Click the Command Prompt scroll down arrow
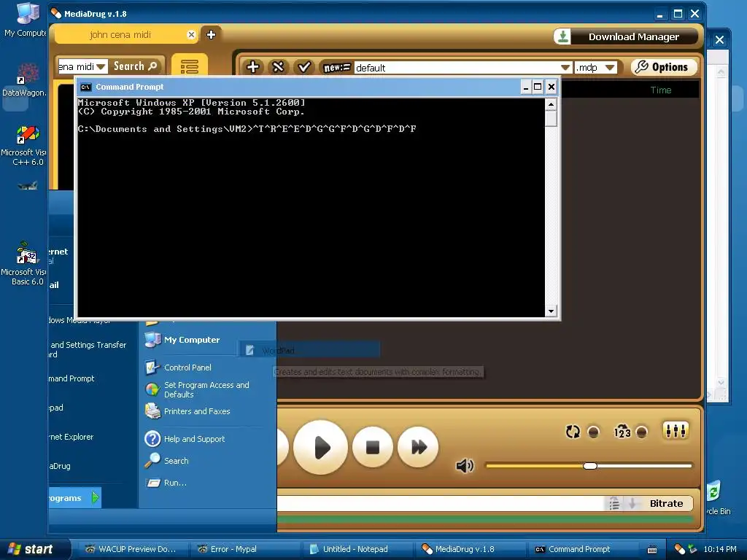This screenshot has width=747, height=560. pos(551,311)
